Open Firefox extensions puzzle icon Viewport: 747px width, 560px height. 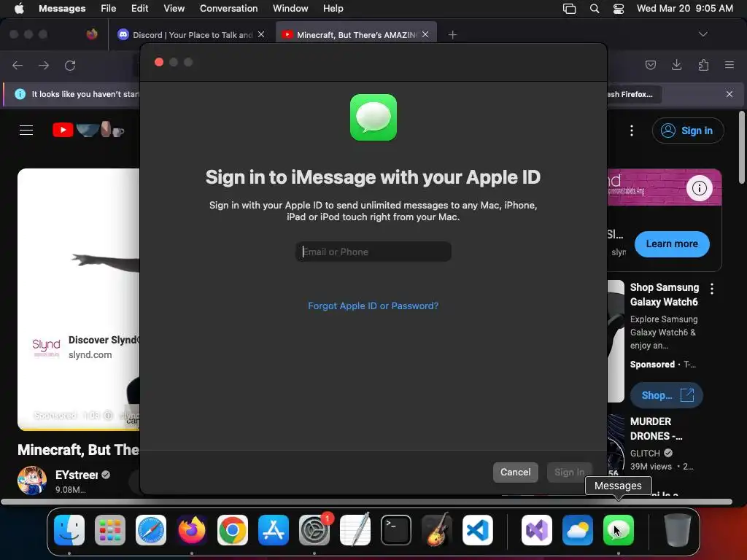[x=703, y=65]
